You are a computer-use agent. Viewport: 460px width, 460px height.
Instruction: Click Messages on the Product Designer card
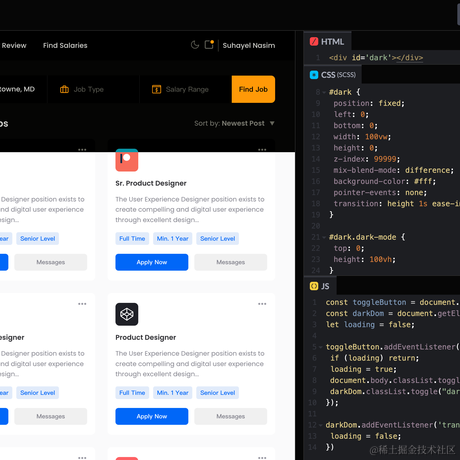(231, 416)
